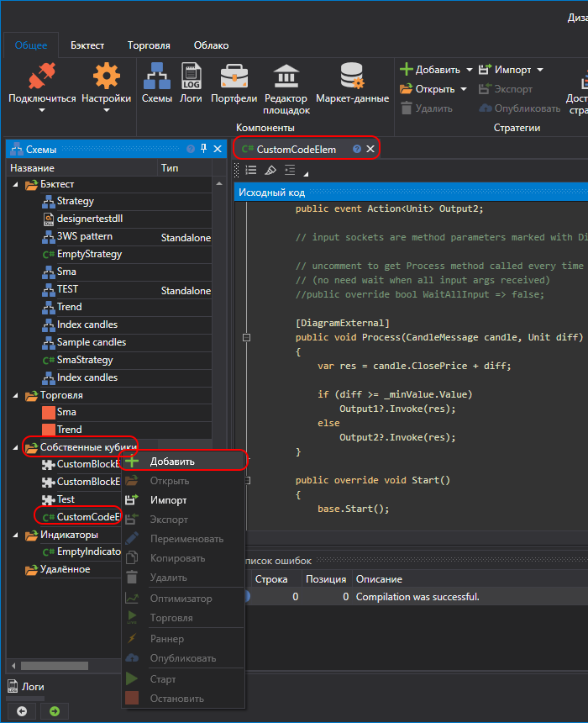Close the CustomCodeElem tab
Image resolution: width=588 pixels, height=723 pixels.
(370, 149)
